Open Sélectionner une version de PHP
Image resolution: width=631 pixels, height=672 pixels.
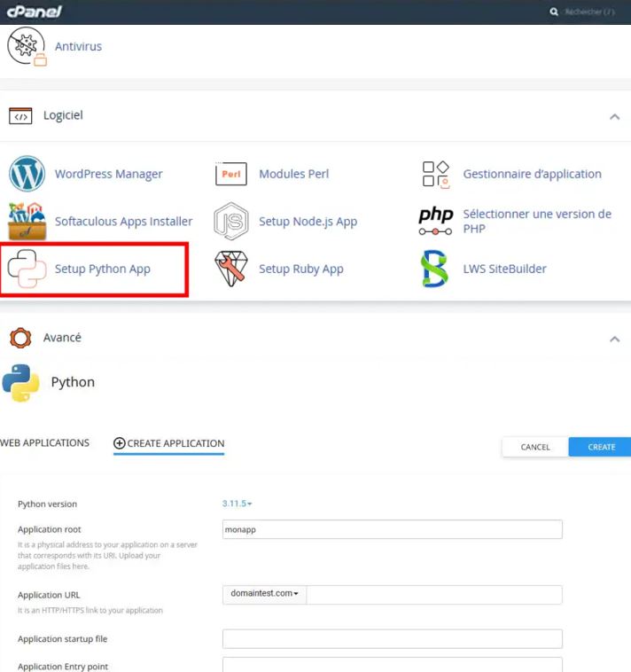pos(537,221)
